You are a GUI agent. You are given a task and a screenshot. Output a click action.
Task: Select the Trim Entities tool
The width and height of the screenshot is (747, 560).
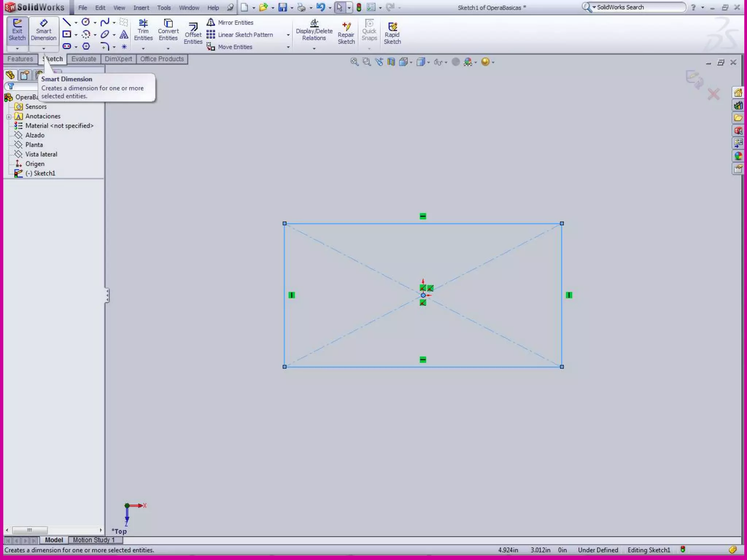point(143,30)
